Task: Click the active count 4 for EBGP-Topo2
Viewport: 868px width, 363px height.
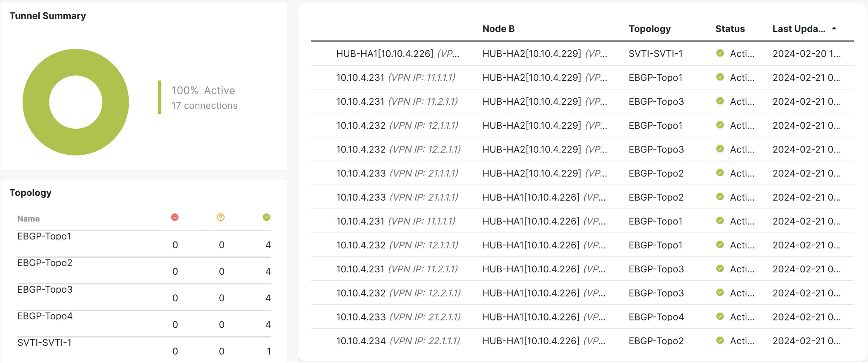Action: click(x=268, y=271)
